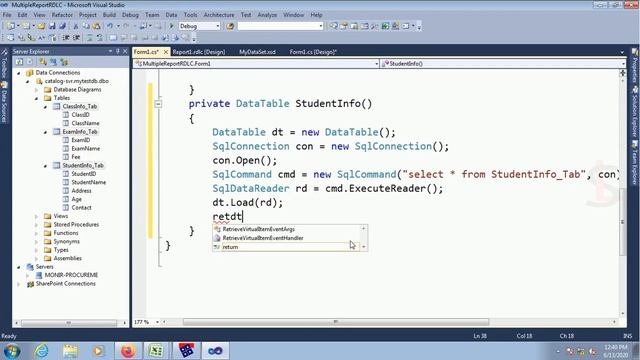The height and width of the screenshot is (360, 640).
Task: Click the Connect to Server icon
Action: point(53,62)
